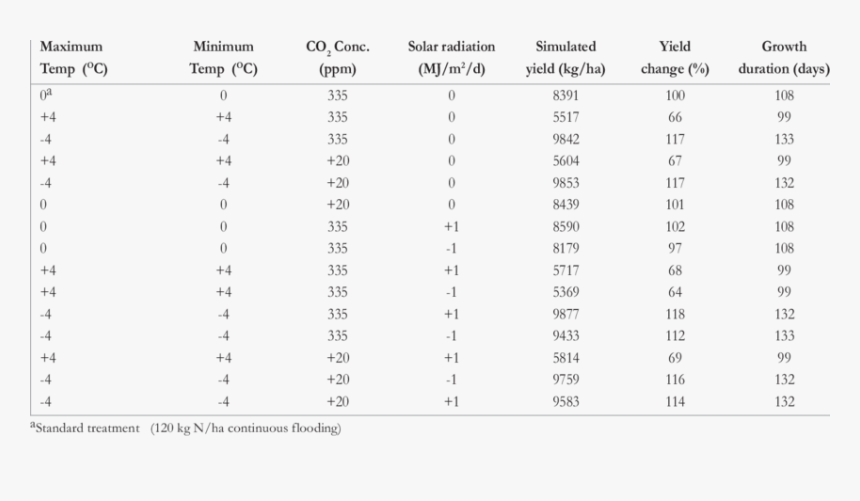Click the simulated yield value 5369
The height and width of the screenshot is (501, 860).
coord(565,292)
